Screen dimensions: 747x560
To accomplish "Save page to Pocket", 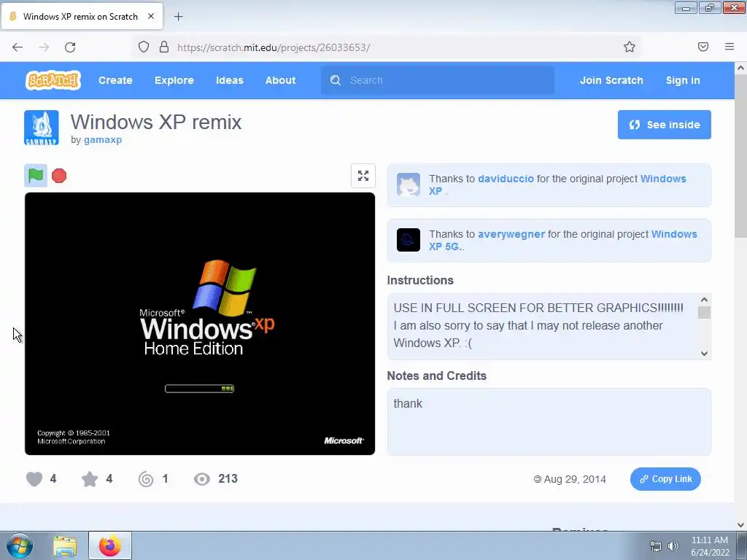I will (x=703, y=47).
